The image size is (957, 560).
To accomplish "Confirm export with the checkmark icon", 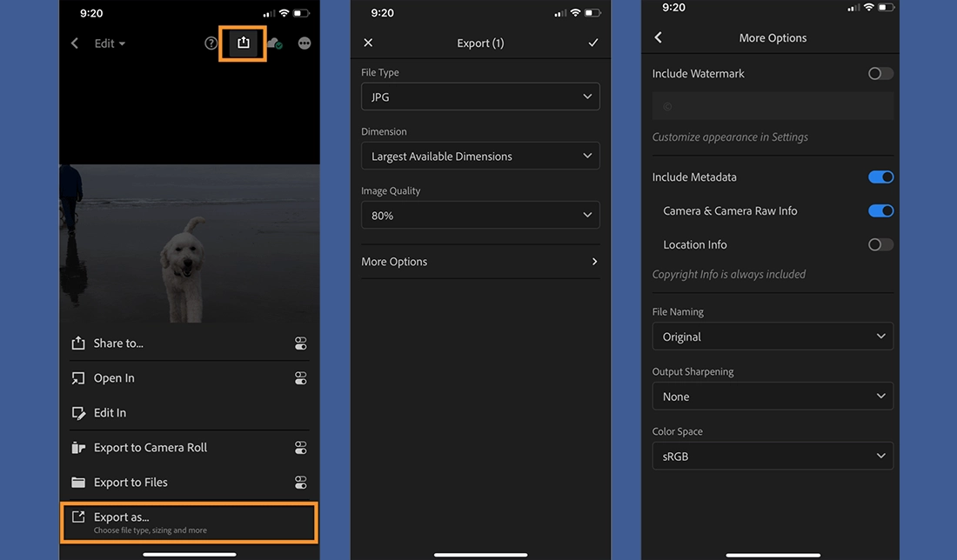I will [x=593, y=43].
